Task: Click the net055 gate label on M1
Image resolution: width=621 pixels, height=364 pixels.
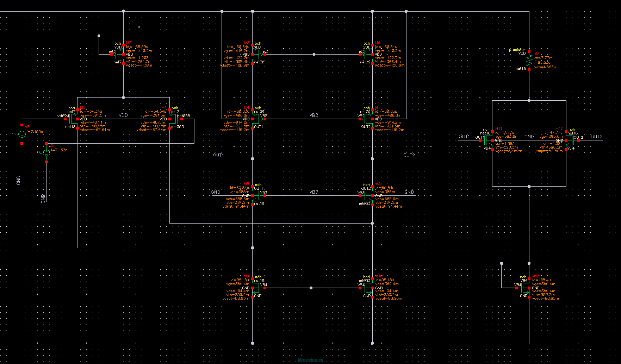Action: click(x=184, y=116)
